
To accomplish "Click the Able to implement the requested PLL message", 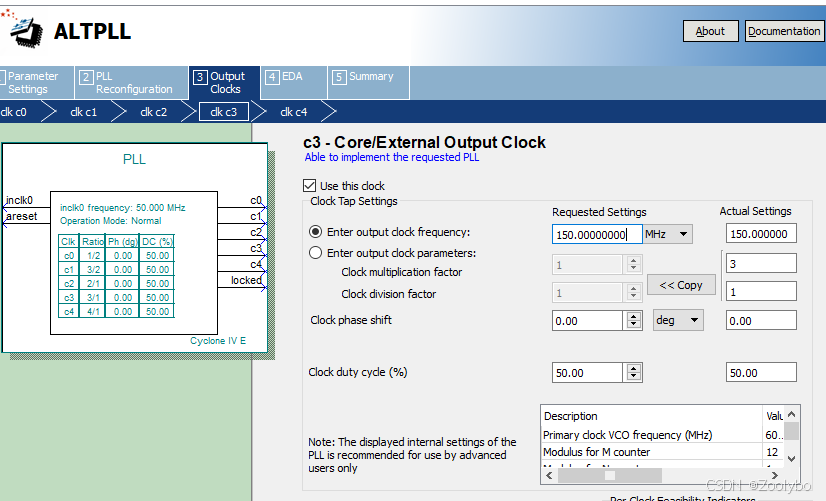I will click(x=392, y=157).
